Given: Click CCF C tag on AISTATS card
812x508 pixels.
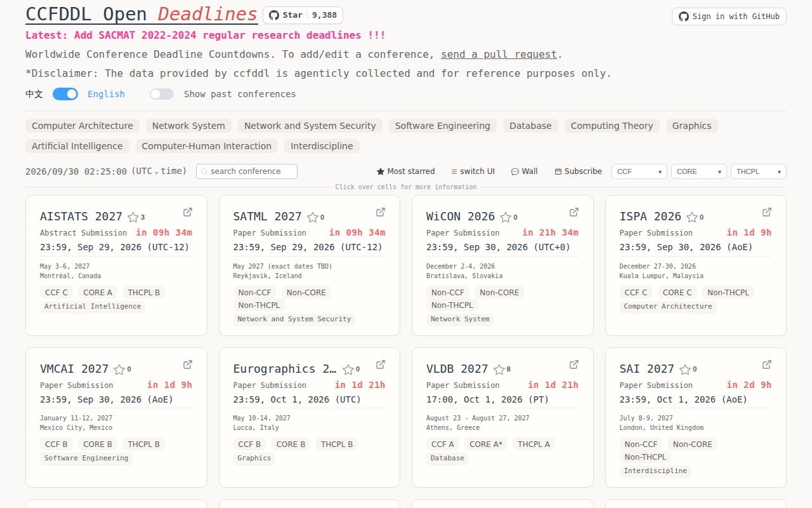Looking at the screenshot, I should click(x=56, y=293).
